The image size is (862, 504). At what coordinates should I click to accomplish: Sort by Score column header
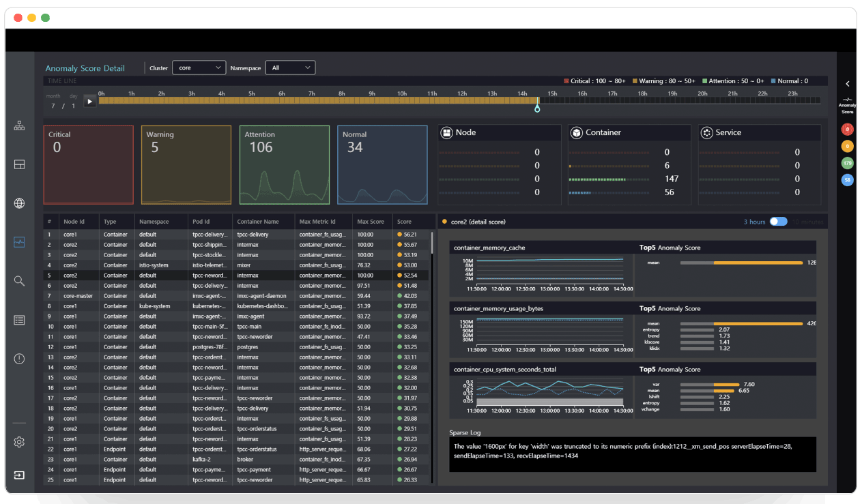coord(405,222)
